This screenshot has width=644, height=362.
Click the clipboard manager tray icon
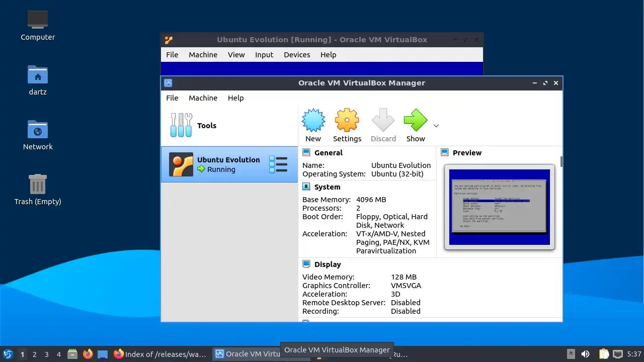click(604, 354)
